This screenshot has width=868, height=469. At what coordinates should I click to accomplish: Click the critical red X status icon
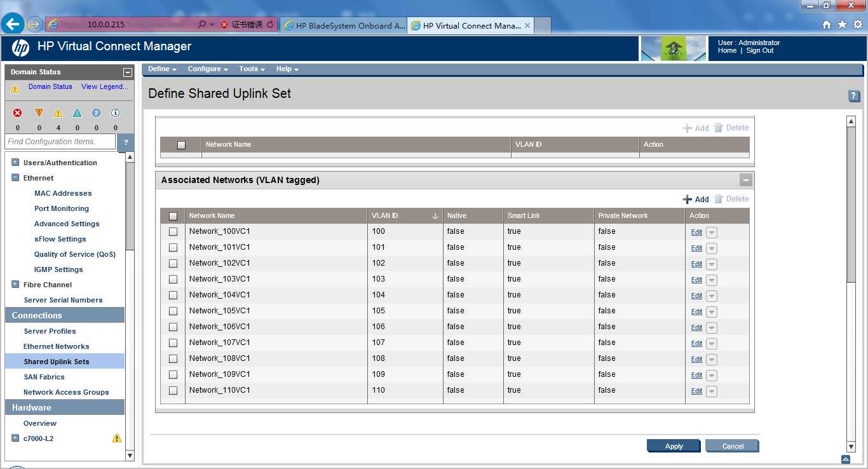click(x=18, y=113)
